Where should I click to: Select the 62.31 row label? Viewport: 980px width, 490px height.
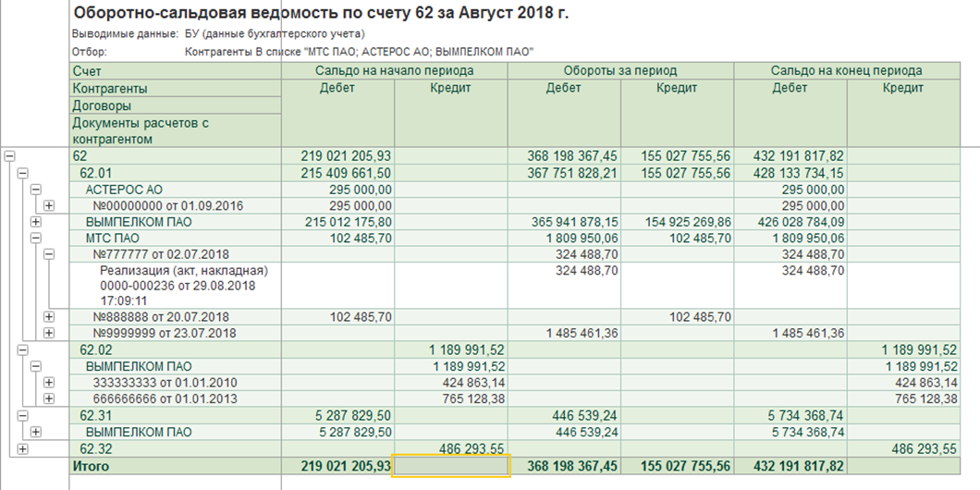94,415
